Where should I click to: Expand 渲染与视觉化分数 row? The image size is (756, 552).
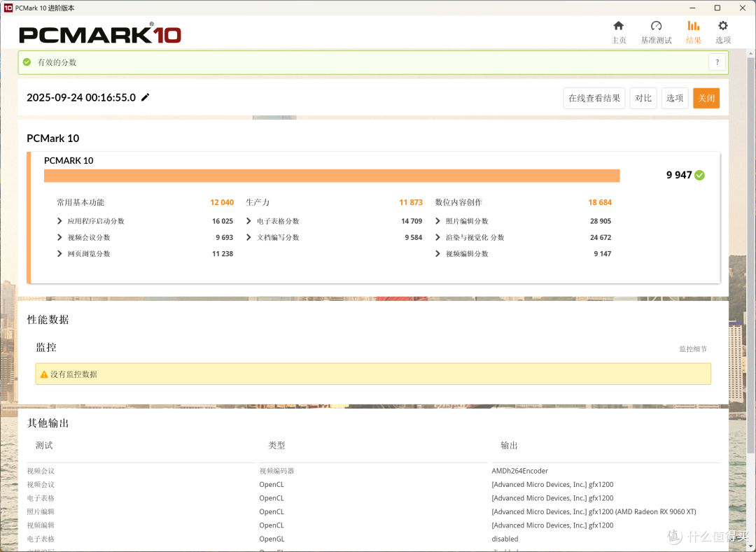pyautogui.click(x=437, y=237)
